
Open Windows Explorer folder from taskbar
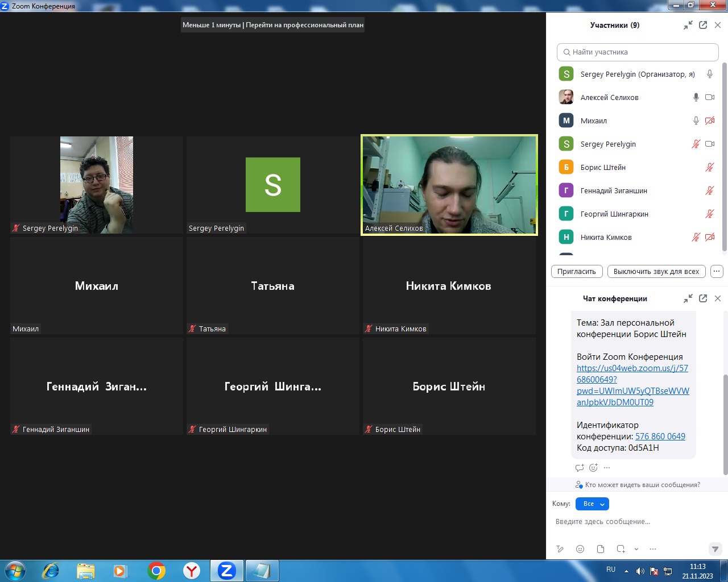click(x=85, y=571)
